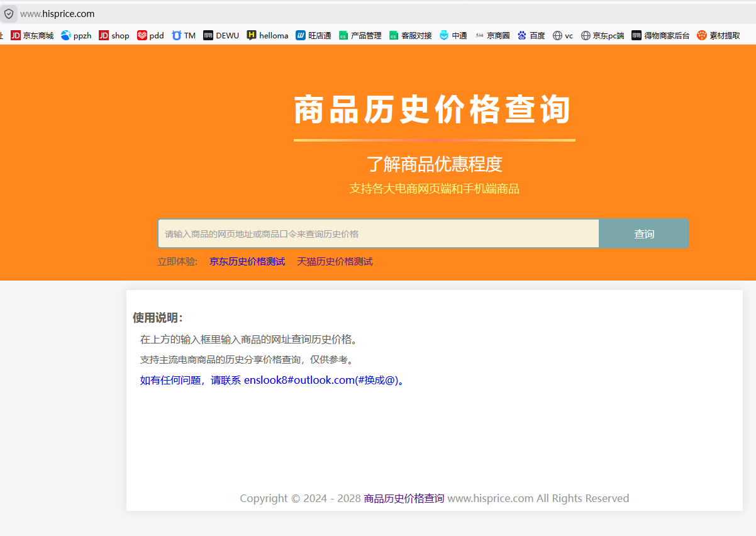Viewport: 756px width, 536px height.
Task: Open the 客服对接 bookmark
Action: [x=410, y=36]
